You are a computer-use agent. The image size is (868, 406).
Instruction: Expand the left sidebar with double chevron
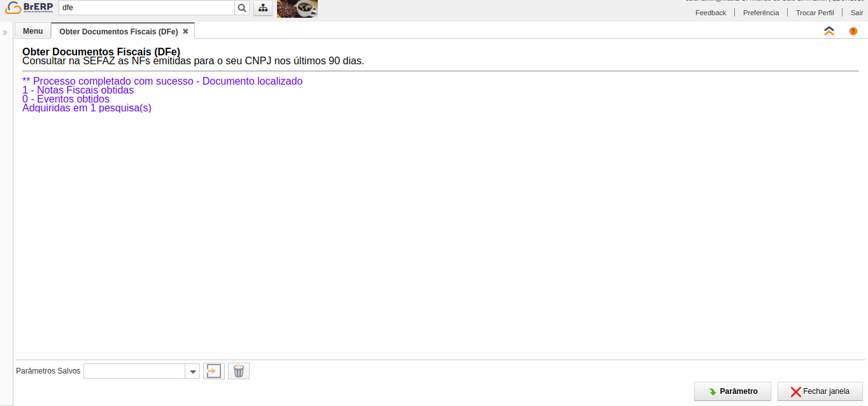tap(5, 32)
